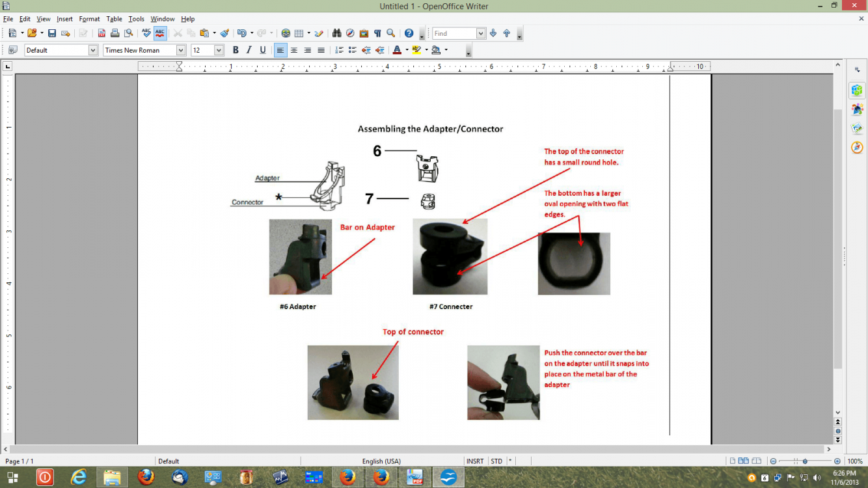Viewport: 868px width, 488px height.
Task: Click the Document as E-mail icon
Action: coord(65,33)
